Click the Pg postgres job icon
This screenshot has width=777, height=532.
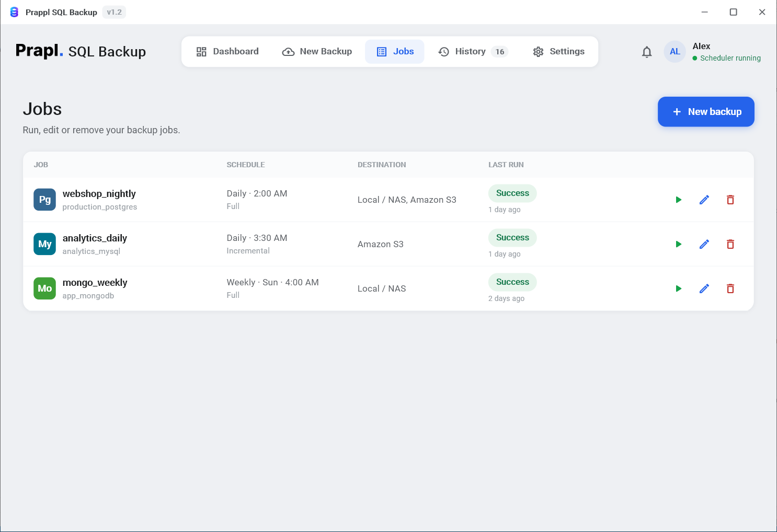(45, 200)
